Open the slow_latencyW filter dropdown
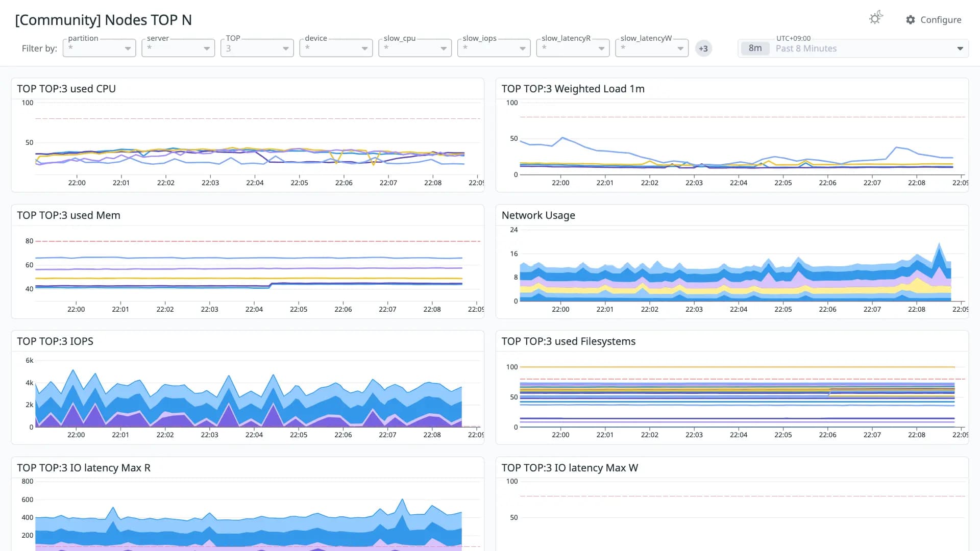This screenshot has height=551, width=980. coord(652,48)
